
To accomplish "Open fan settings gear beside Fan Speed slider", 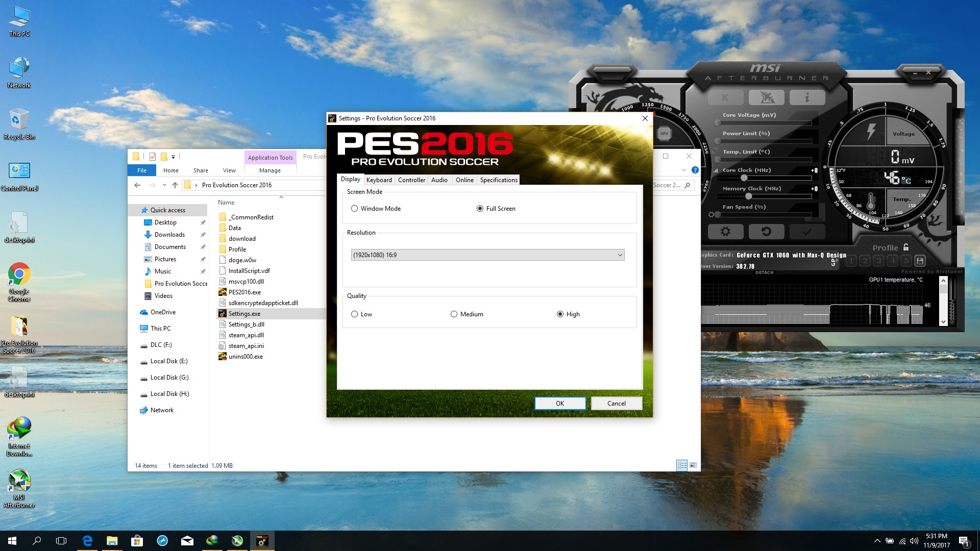I will click(712, 214).
